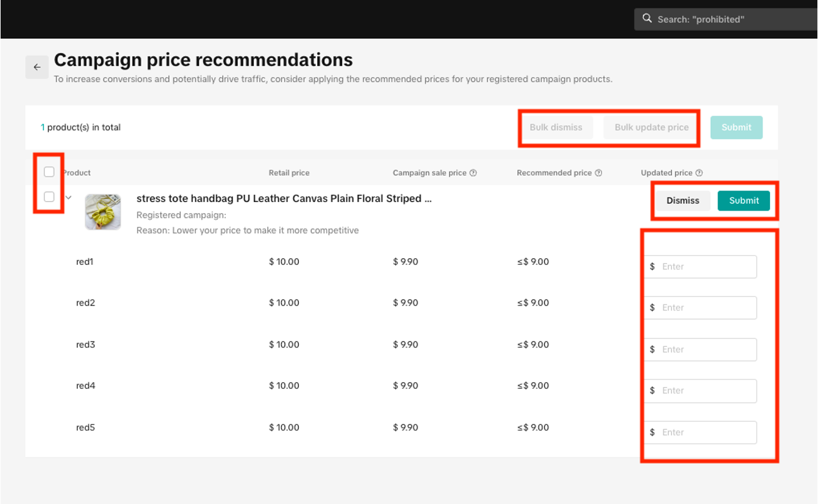Tick the stress tote handbag checkbox
This screenshot has width=818, height=504.
coord(49,197)
